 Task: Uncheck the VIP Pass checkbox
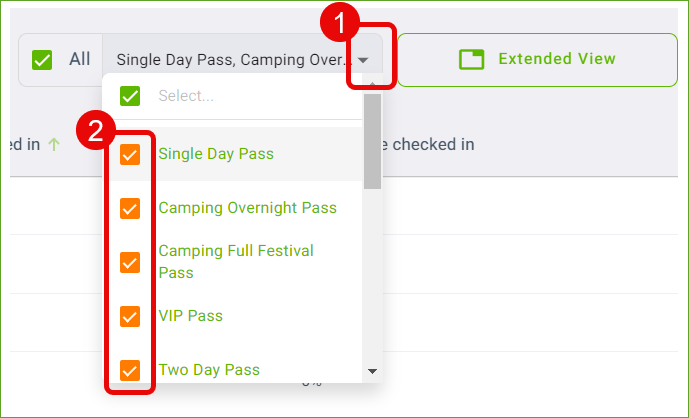click(130, 316)
